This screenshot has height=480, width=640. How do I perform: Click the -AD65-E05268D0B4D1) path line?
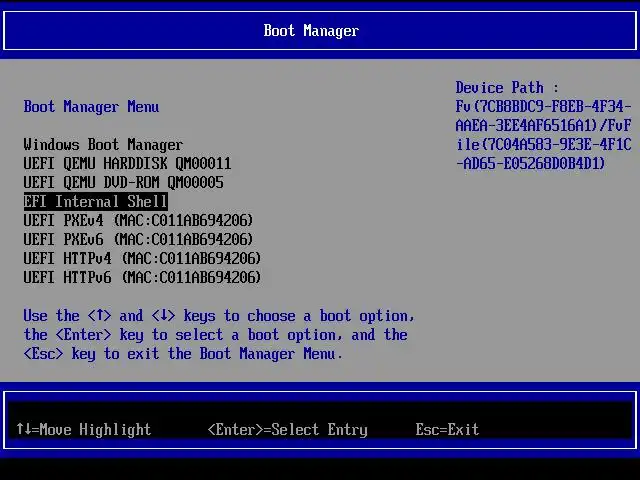[530, 164]
